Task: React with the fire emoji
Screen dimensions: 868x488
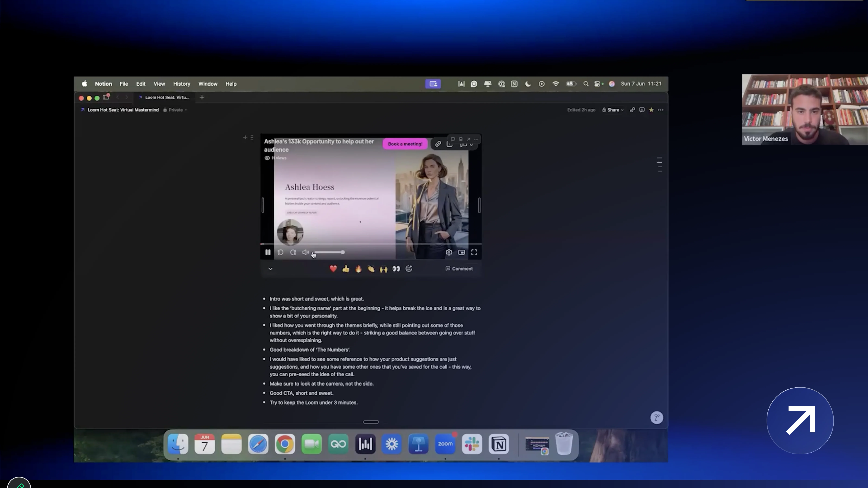Action: [x=358, y=269]
